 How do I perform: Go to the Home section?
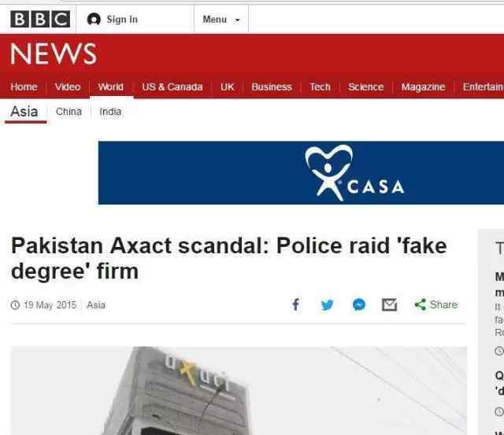(24, 87)
